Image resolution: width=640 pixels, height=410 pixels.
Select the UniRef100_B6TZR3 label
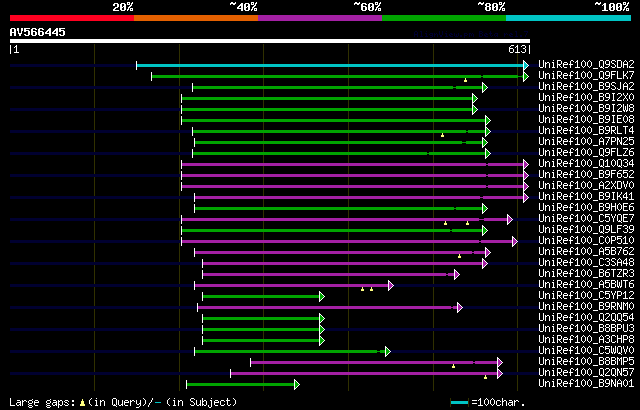(587, 274)
